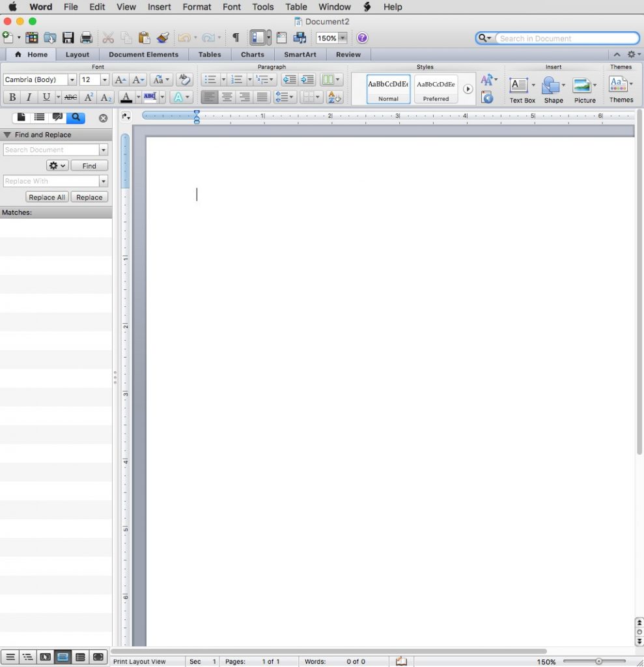The image size is (644, 667).
Task: Click the Find button in sidebar
Action: click(89, 166)
